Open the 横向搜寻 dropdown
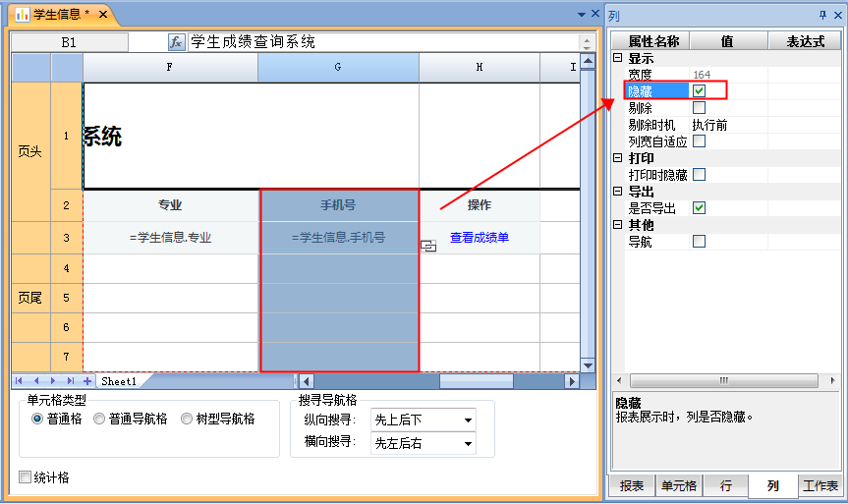 (x=467, y=444)
